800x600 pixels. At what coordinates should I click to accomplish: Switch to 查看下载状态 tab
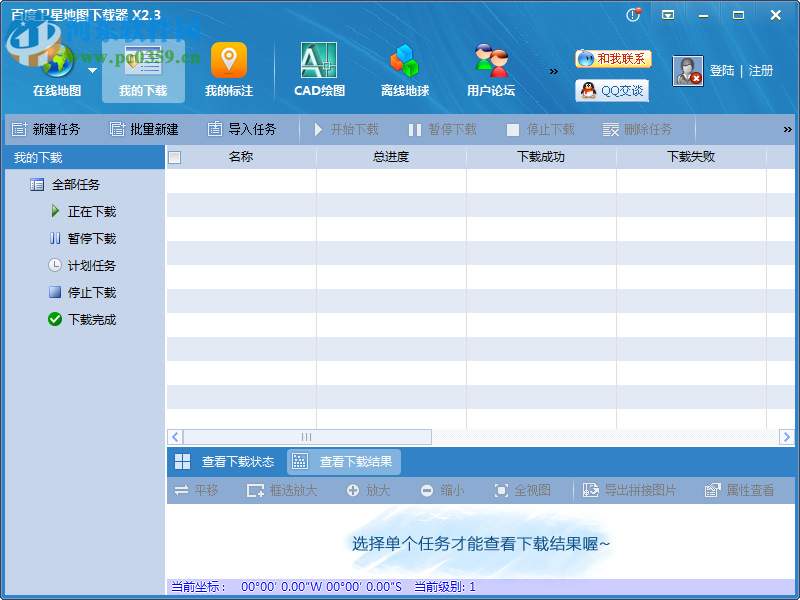click(x=225, y=462)
